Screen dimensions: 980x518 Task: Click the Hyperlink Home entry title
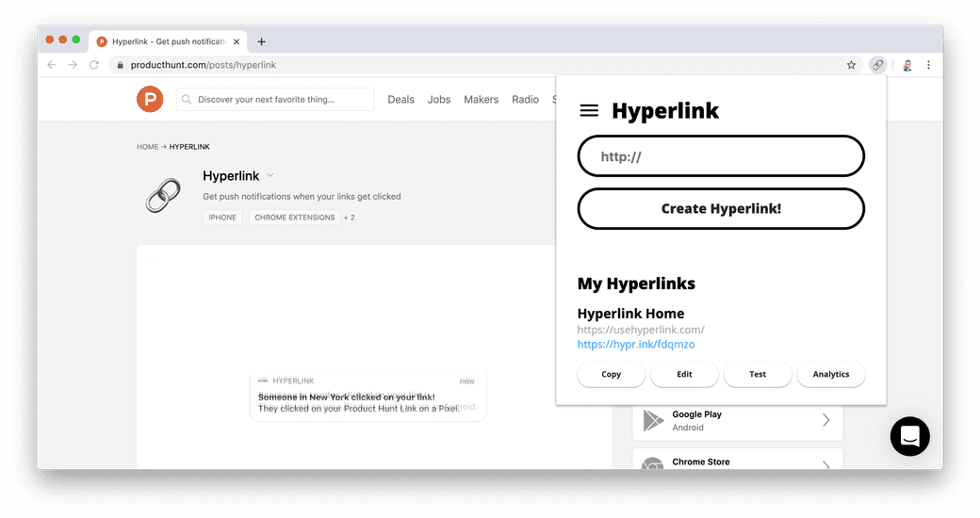[630, 314]
